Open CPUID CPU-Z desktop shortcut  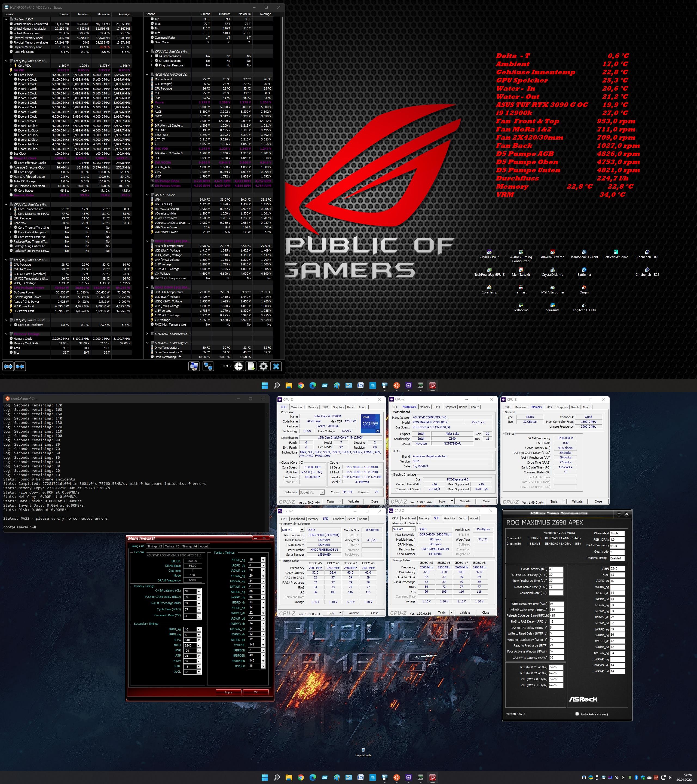pyautogui.click(x=489, y=254)
